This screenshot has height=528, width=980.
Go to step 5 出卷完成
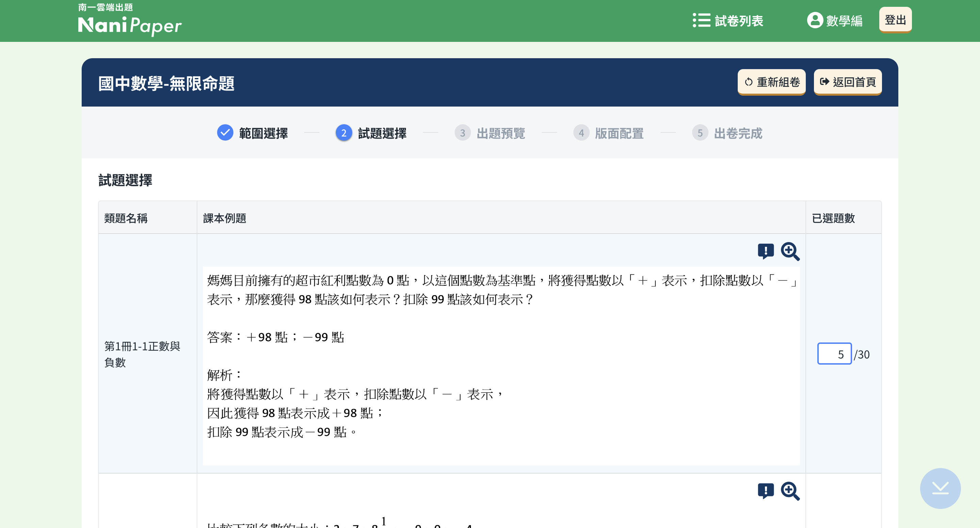point(728,133)
